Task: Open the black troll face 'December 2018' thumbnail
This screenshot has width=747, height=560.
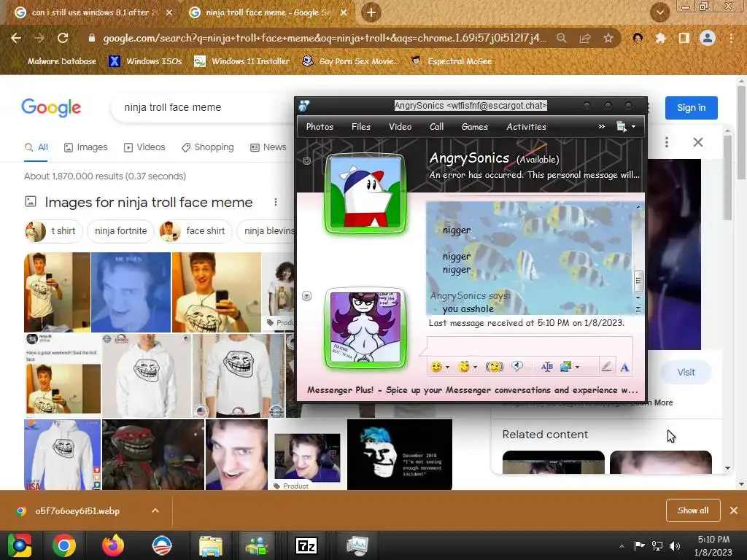Action: (x=399, y=454)
